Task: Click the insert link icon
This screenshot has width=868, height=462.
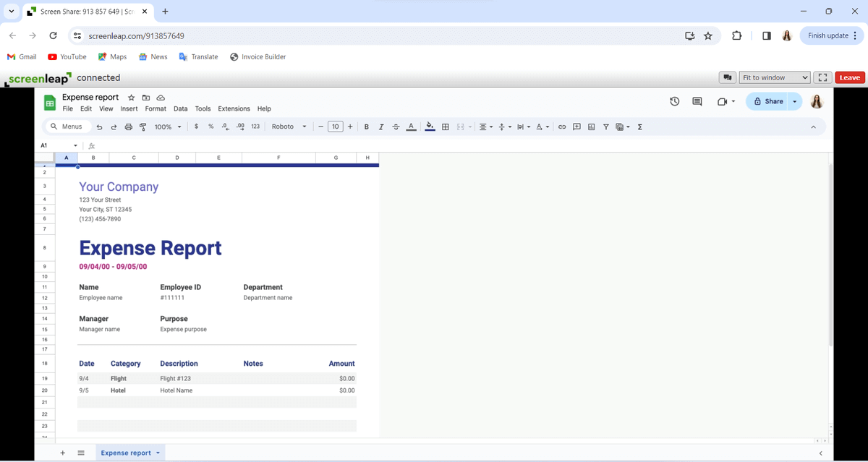Action: click(562, 127)
